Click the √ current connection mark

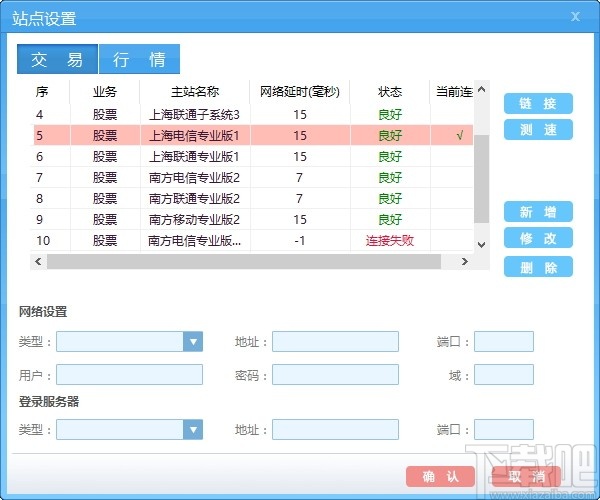point(460,135)
